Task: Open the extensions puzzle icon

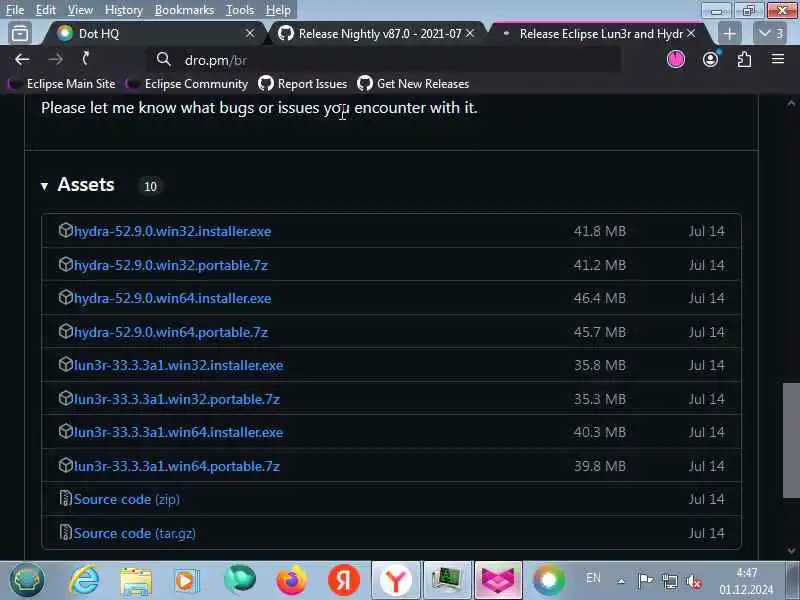Action: [744, 60]
